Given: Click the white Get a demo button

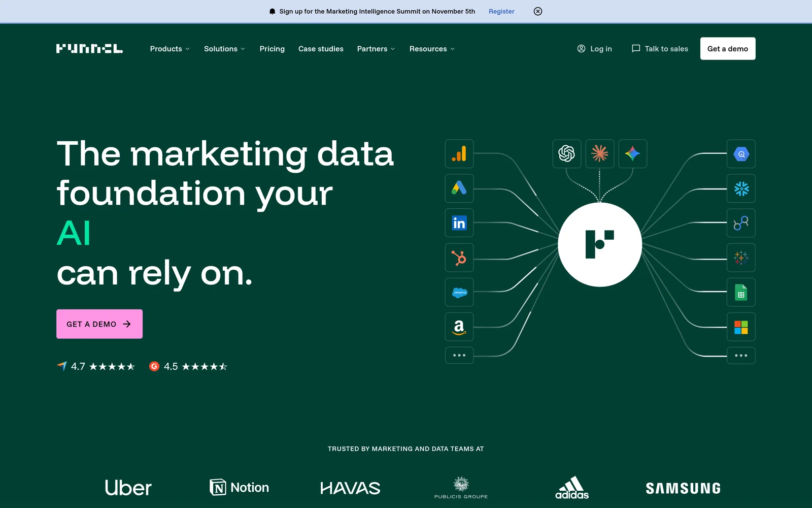Looking at the screenshot, I should coord(728,49).
